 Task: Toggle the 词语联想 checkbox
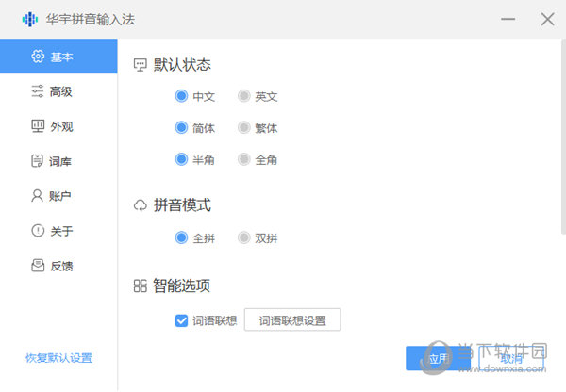tap(181, 320)
